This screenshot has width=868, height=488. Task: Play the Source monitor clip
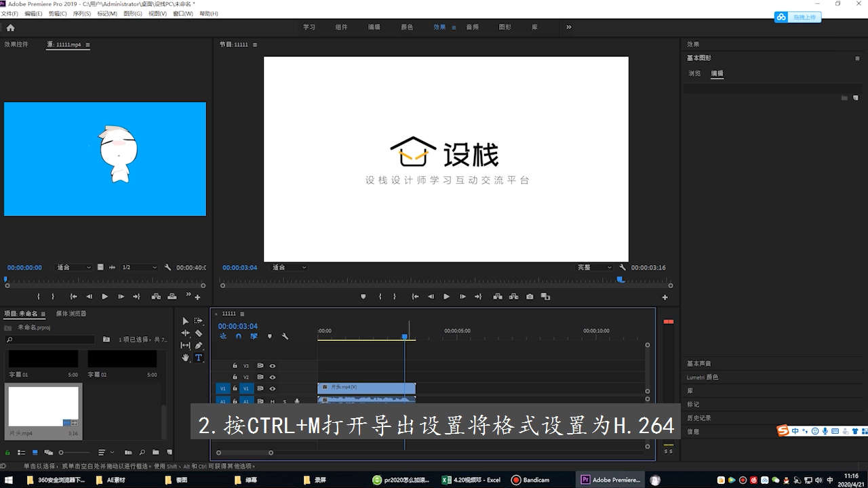[104, 296]
